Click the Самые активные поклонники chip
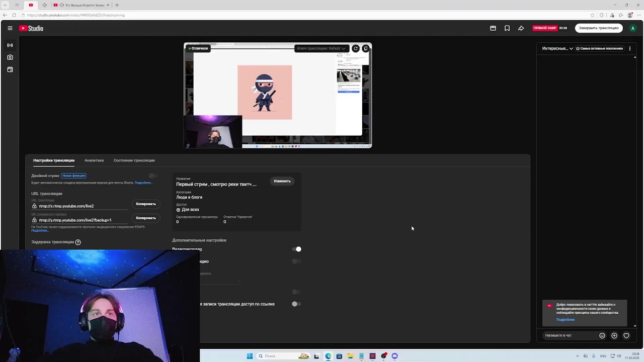This screenshot has width=644, height=362. click(x=599, y=48)
